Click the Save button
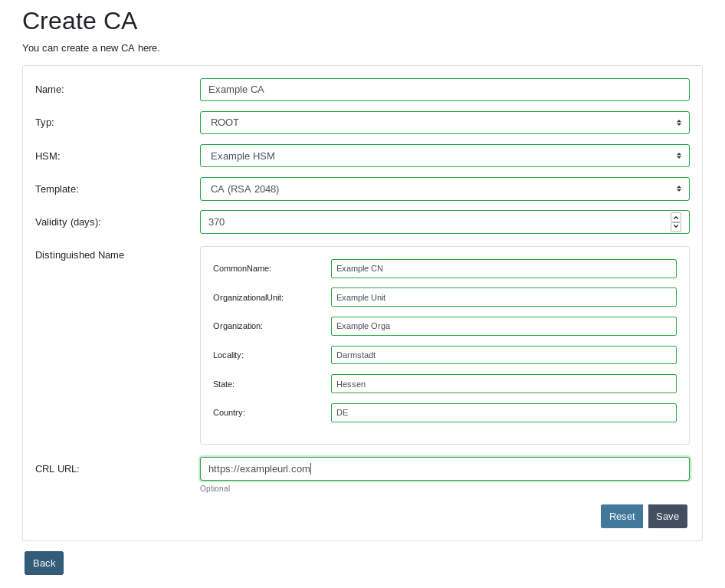Screen dimensions: 725x588 coord(667,516)
